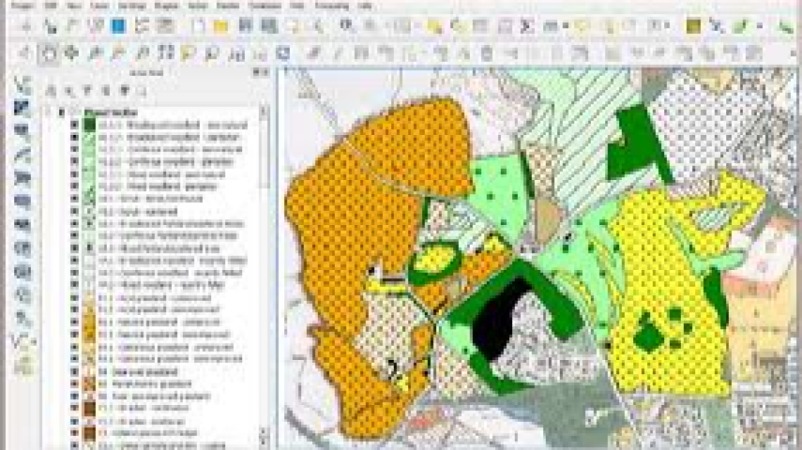Open the Plugins menu
The image size is (802, 450).
click(x=167, y=6)
